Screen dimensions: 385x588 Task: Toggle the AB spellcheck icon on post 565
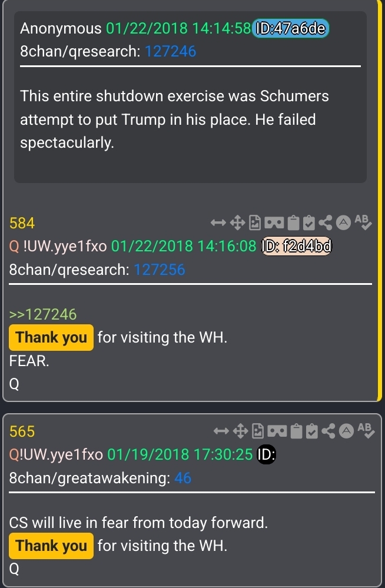click(366, 430)
